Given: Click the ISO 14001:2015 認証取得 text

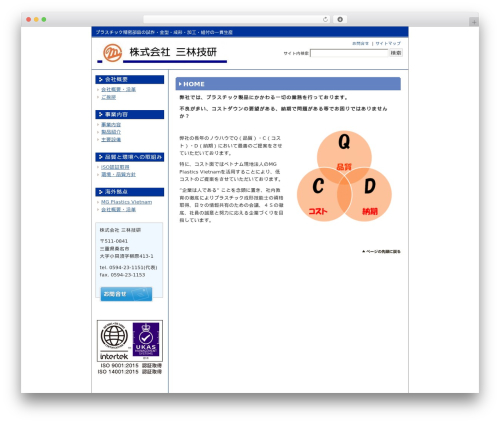Looking at the screenshot, I should coord(130,371).
